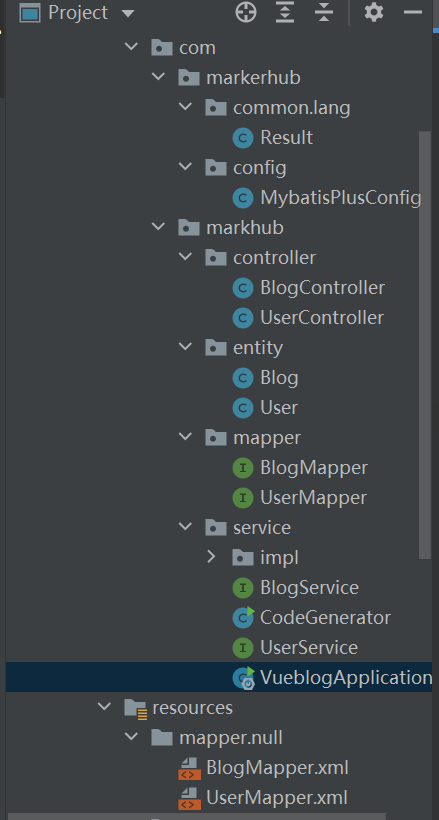The width and height of the screenshot is (439, 820).
Task: Click the BlogController class icon
Action: pyautogui.click(x=243, y=288)
